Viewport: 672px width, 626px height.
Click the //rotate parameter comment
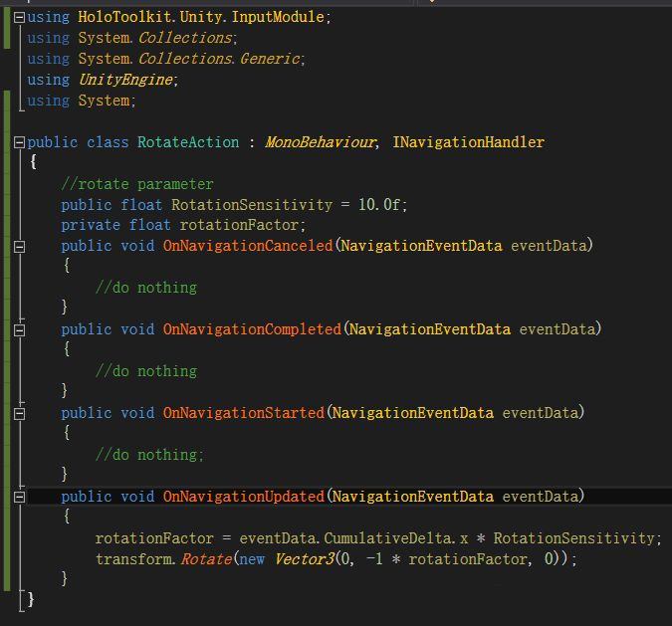click(x=137, y=184)
